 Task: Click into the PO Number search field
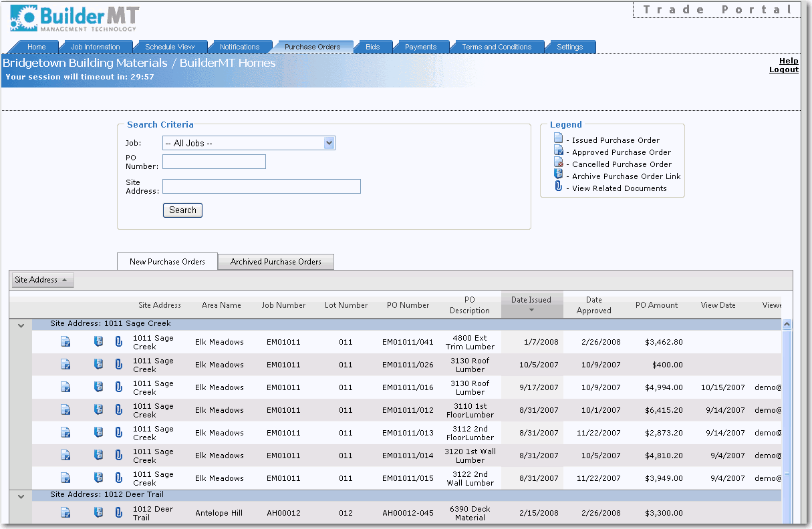[214, 162]
